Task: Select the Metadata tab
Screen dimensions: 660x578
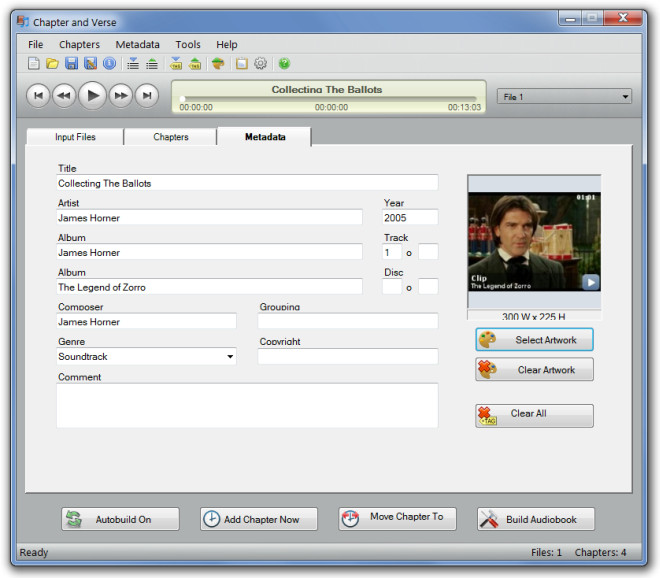Action: [x=265, y=137]
